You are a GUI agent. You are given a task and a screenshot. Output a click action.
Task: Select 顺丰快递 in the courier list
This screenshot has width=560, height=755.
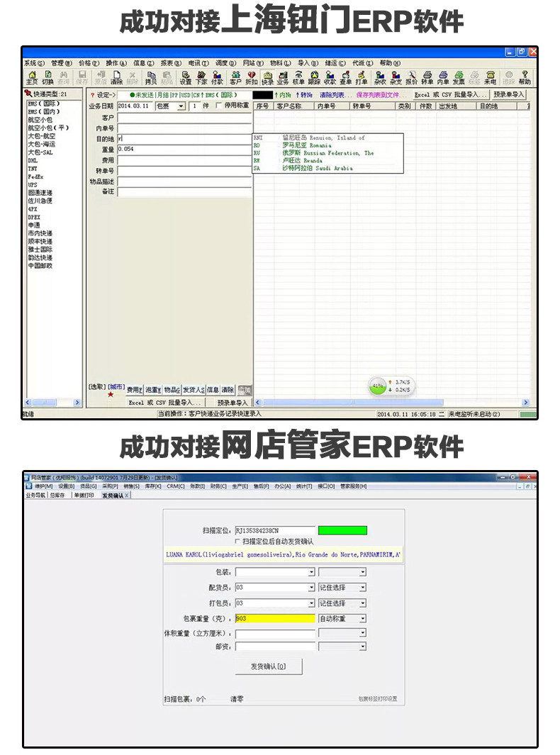[x=40, y=241]
